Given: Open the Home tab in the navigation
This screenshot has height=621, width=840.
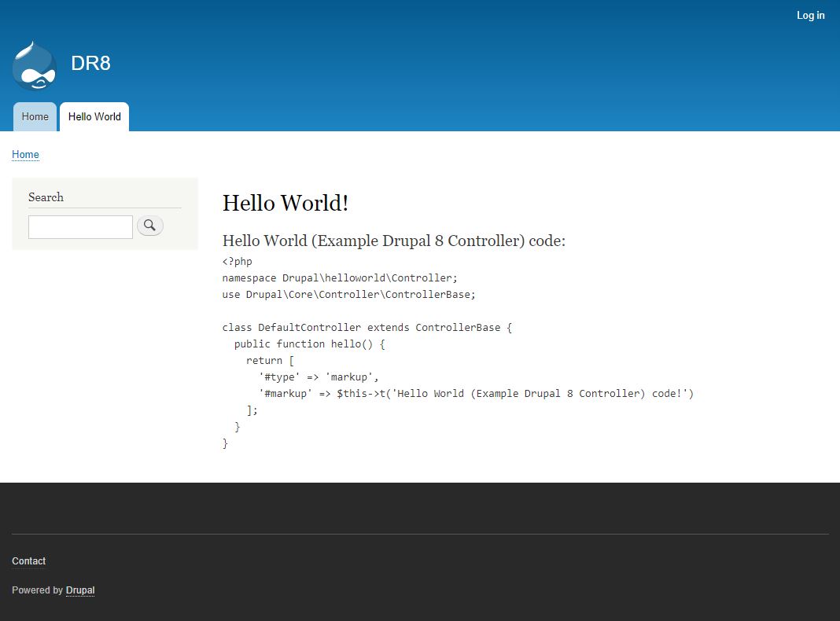Looking at the screenshot, I should (x=35, y=116).
